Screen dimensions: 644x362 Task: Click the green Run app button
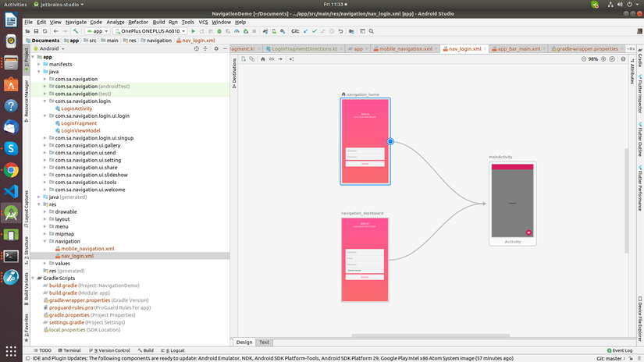(x=193, y=31)
